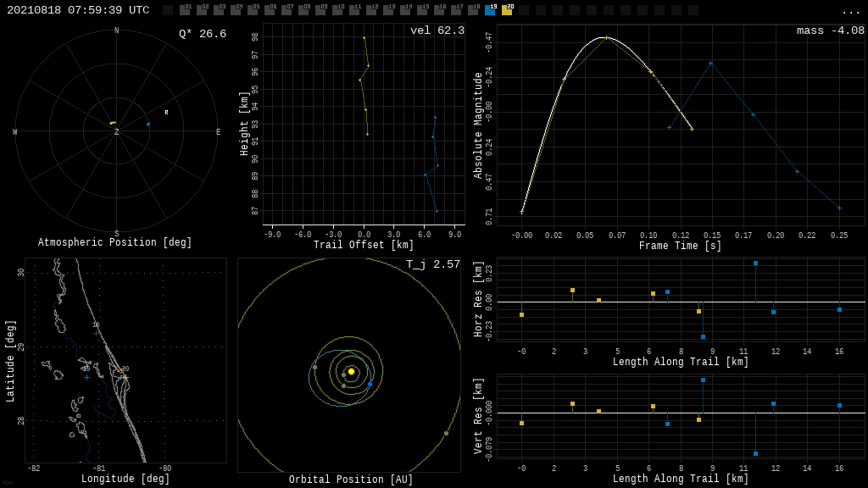Click the Atmospheric Position [deg] title
868x488 pixels.
click(x=114, y=242)
